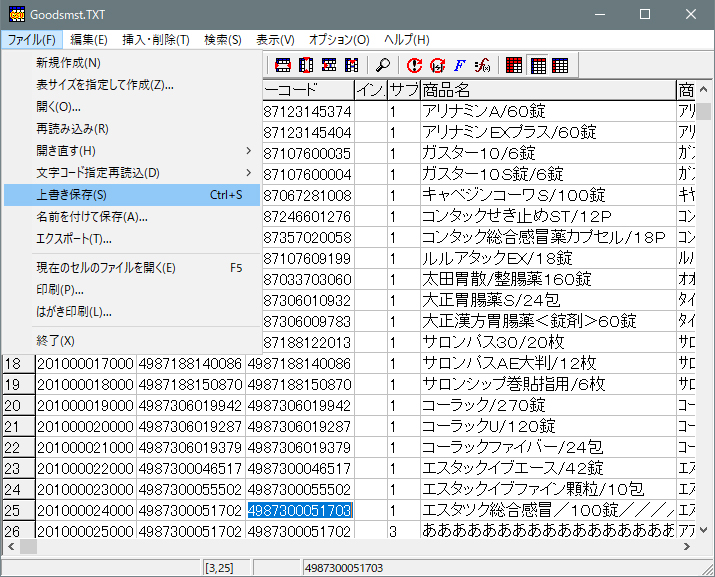Toggle the rightmost grid view icon
Screen dimensions: 715x577
[x=560, y=66]
